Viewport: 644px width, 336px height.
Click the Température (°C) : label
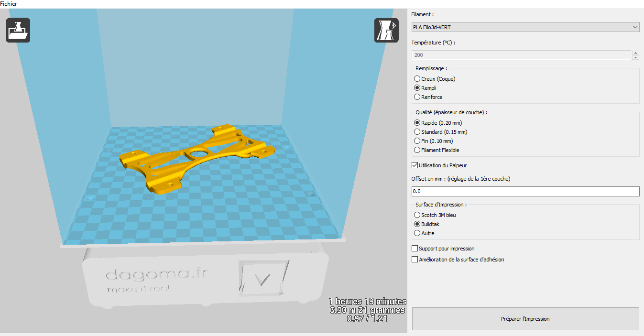pyautogui.click(x=433, y=43)
